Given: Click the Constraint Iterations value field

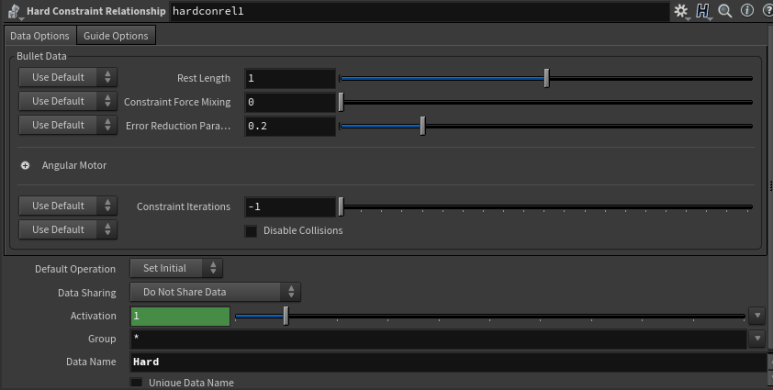Looking at the screenshot, I should pos(290,207).
